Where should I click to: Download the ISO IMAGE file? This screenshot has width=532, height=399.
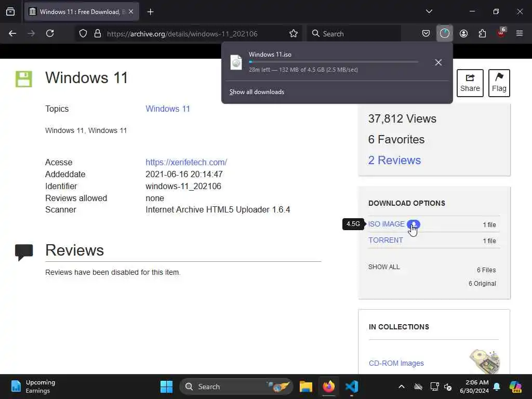coord(387,224)
